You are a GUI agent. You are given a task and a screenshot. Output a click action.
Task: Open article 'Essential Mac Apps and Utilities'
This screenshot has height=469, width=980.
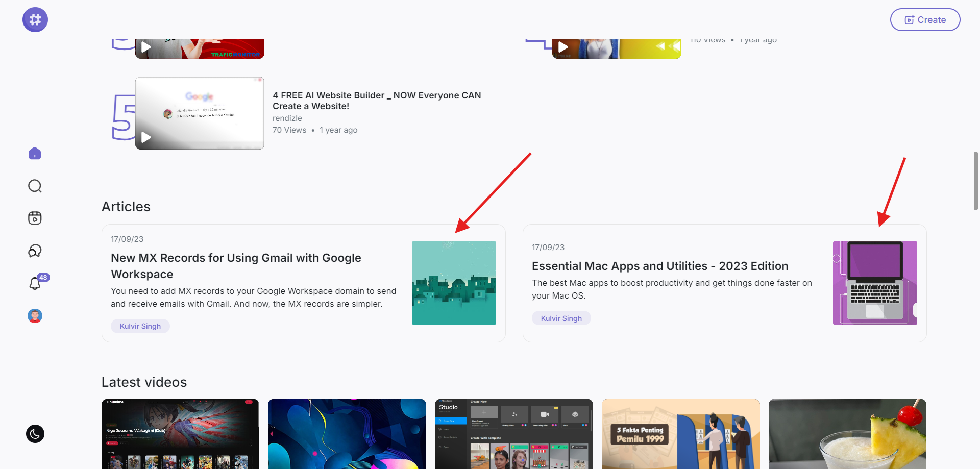click(x=660, y=266)
